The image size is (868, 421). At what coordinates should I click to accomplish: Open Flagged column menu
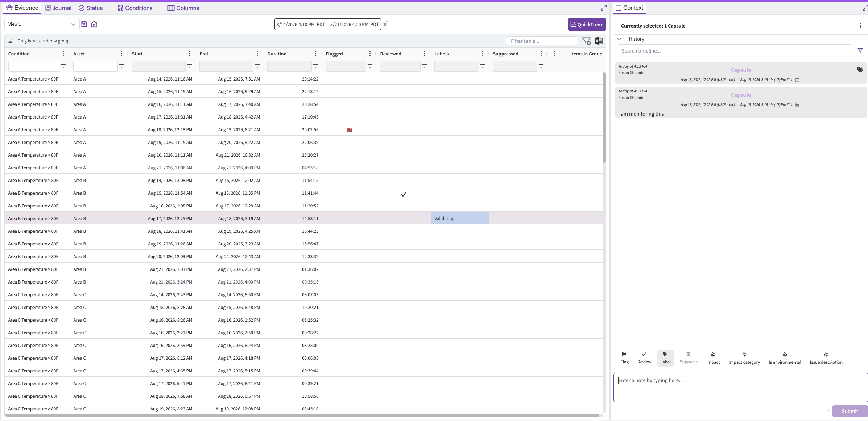[370, 54]
